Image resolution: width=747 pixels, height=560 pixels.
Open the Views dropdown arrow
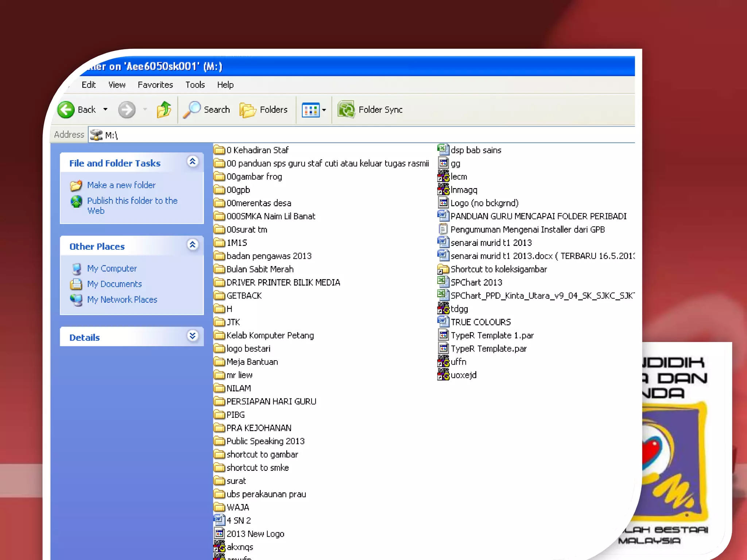[324, 110]
